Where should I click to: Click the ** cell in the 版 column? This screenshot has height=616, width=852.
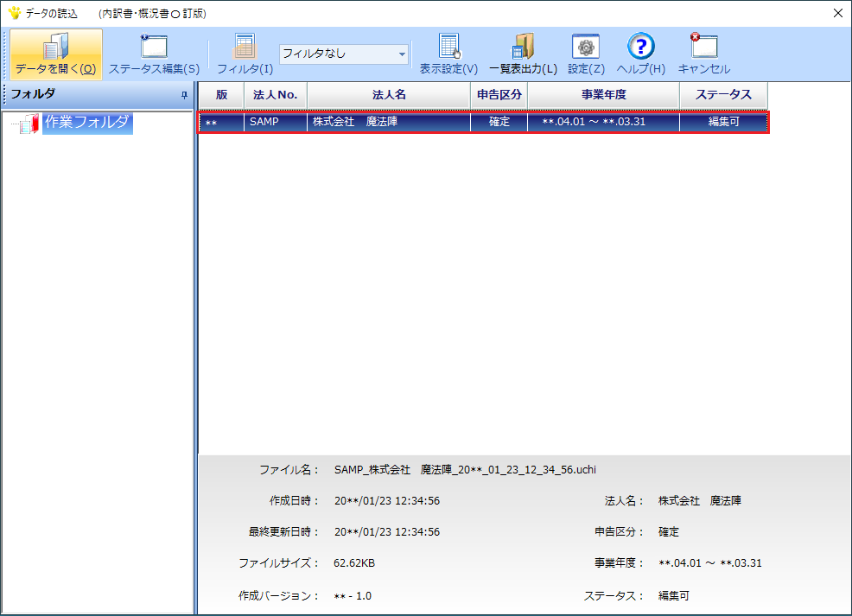click(221, 122)
